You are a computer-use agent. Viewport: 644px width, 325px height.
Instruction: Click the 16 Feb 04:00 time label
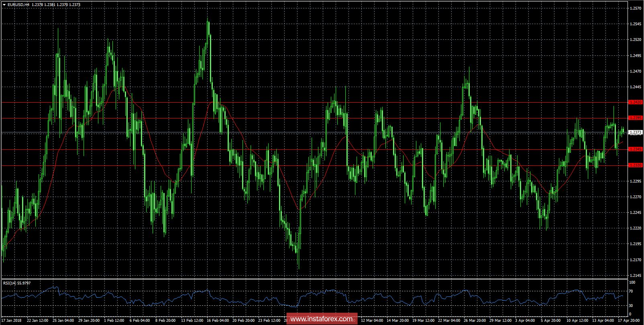[x=219, y=321]
